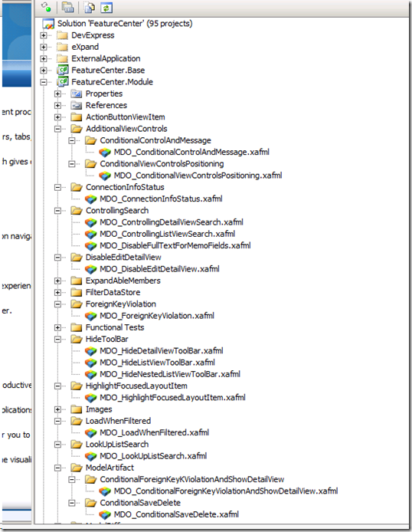412x532 pixels.
Task: Click the FilterDataStore folder icon
Action: 77,293
